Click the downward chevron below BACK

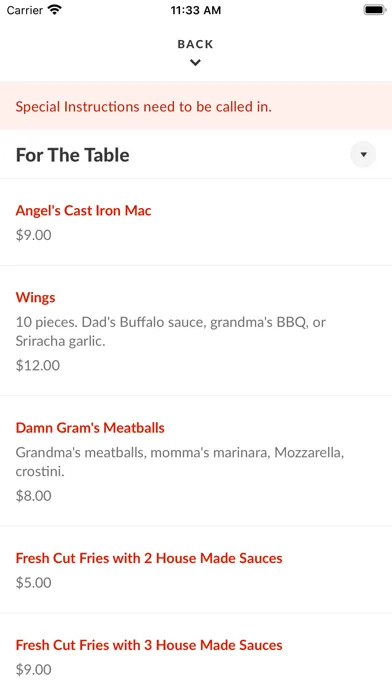[x=195, y=63]
